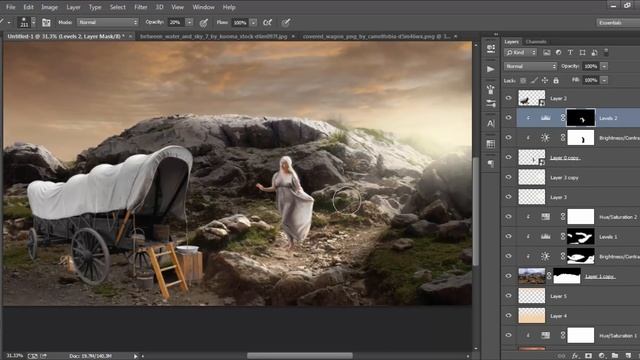Add layer style with fx button

coord(575,356)
